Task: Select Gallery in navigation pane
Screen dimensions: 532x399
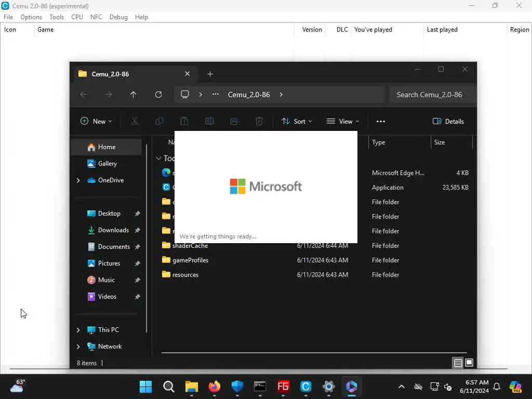Action: click(x=107, y=164)
